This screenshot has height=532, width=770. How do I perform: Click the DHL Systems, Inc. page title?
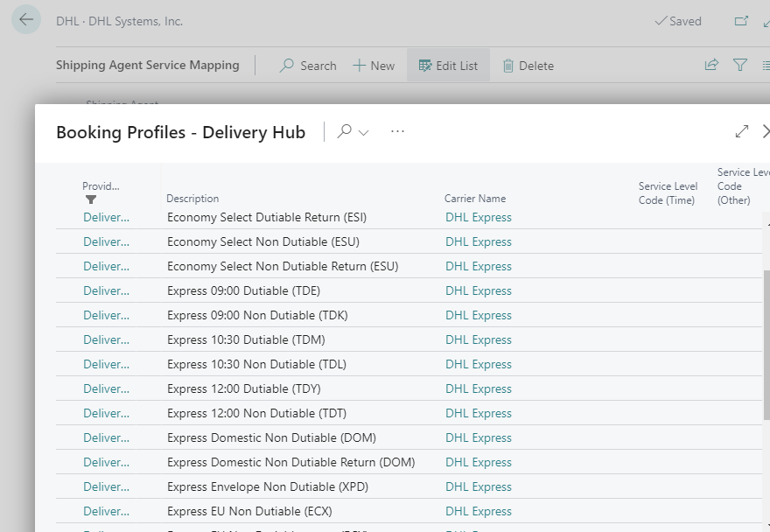click(119, 21)
